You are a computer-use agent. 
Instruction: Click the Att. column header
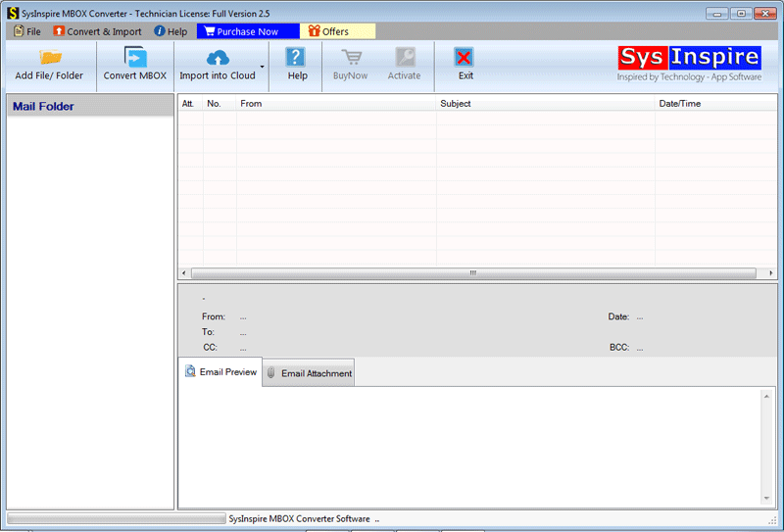coord(190,104)
